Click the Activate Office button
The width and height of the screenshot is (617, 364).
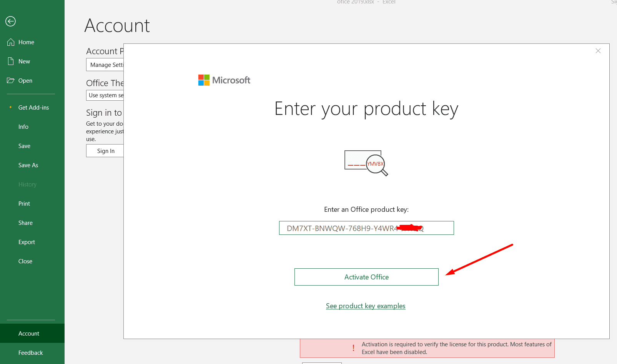coord(366,277)
